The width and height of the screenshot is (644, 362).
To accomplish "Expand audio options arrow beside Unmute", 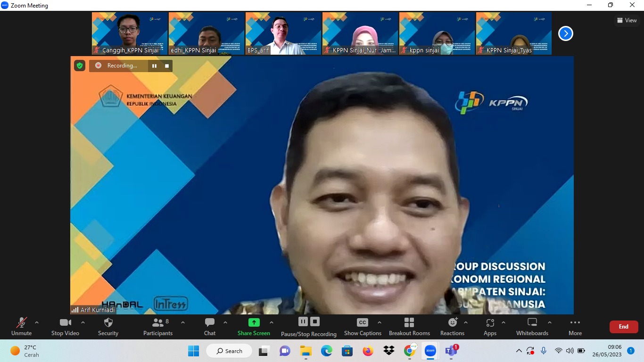I will 37,322.
